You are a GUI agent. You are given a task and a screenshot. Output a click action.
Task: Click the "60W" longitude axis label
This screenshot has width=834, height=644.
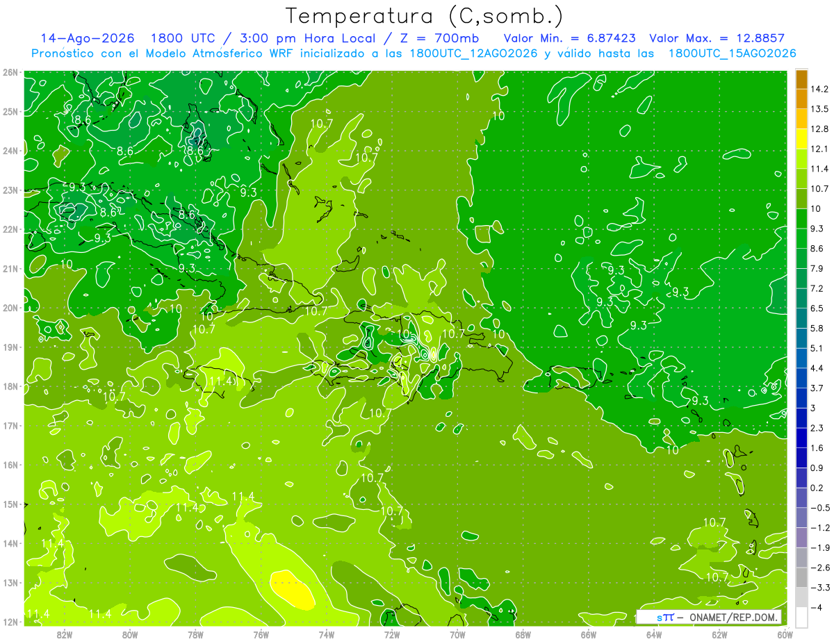pyautogui.click(x=785, y=634)
